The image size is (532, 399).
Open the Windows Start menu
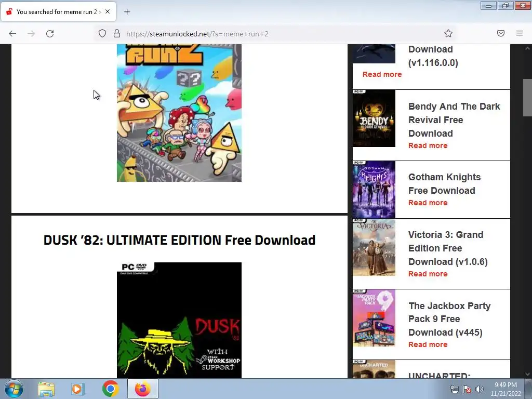(x=14, y=389)
